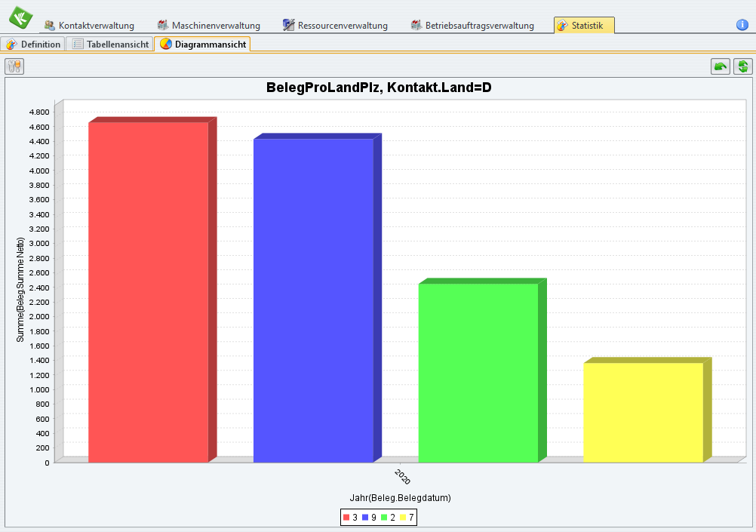Click the 4.800 y-axis value
The height and width of the screenshot is (532, 756).
(x=39, y=112)
